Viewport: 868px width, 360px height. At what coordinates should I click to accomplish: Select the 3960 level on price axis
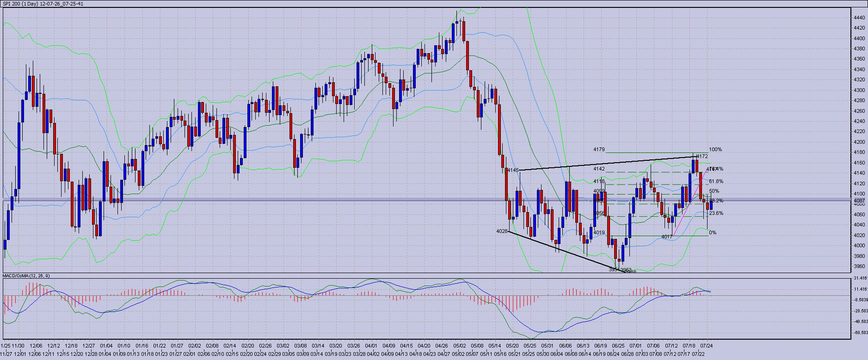(x=859, y=266)
